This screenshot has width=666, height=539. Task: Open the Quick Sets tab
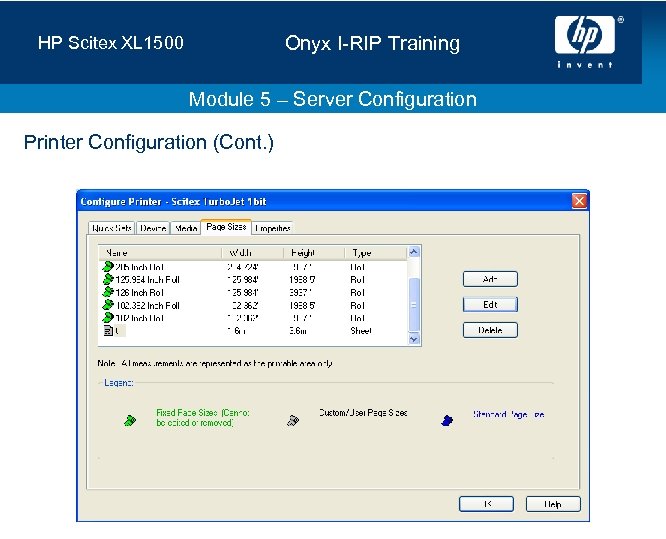point(111,228)
